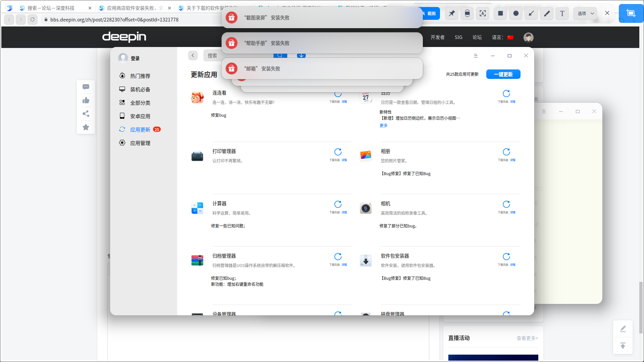
Task: Close the screenshot toolbar
Action: [x=607, y=13]
